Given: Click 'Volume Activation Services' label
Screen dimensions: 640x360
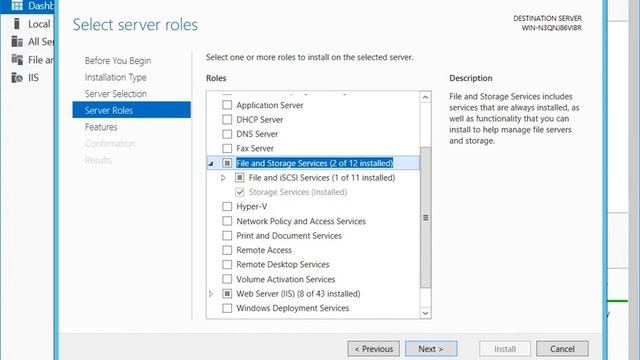Looking at the screenshot, I should (286, 279).
